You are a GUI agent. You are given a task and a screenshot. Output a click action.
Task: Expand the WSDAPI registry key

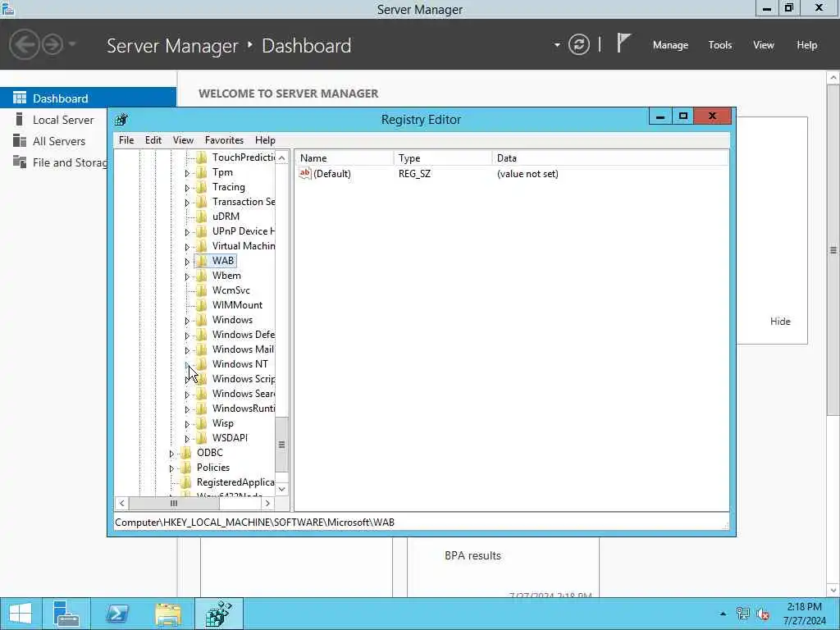pyautogui.click(x=187, y=439)
